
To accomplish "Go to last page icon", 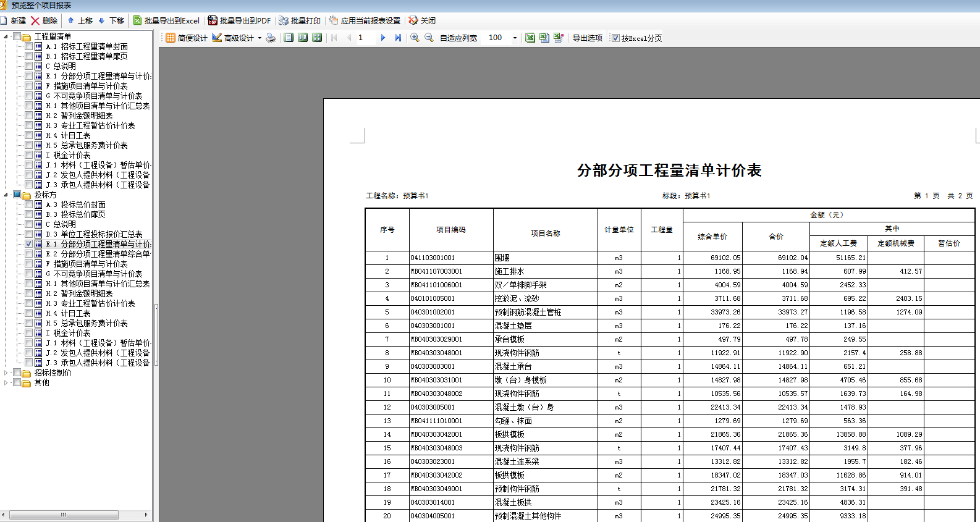I will pyautogui.click(x=398, y=38).
